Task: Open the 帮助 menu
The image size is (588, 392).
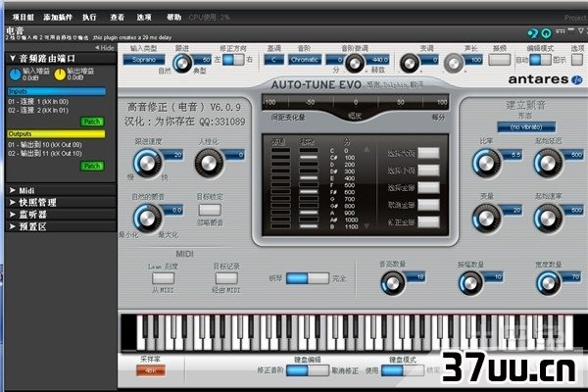Action: 173,18
